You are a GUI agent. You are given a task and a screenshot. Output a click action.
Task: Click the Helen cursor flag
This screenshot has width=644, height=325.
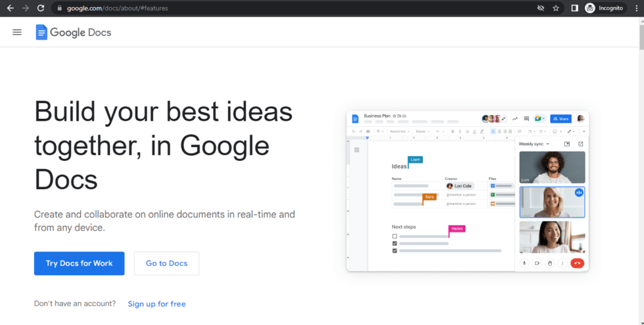[457, 229]
